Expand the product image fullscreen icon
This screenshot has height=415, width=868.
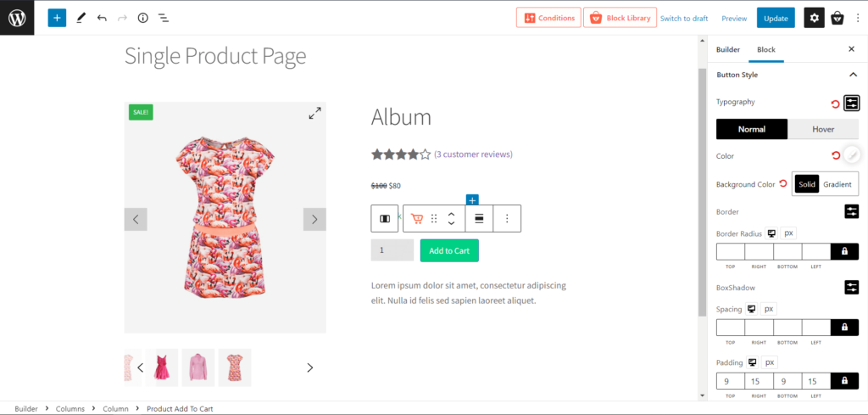tap(314, 113)
